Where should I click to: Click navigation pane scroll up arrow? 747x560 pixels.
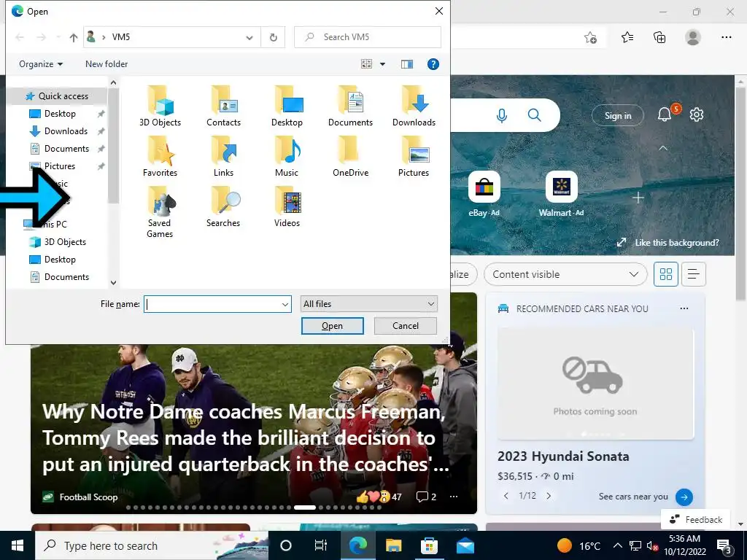113,83
